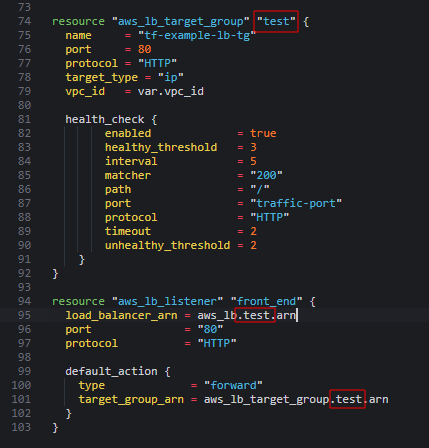This screenshot has height=448, width=429.
Task: Click the type attribute on line 100
Action: tap(92, 385)
